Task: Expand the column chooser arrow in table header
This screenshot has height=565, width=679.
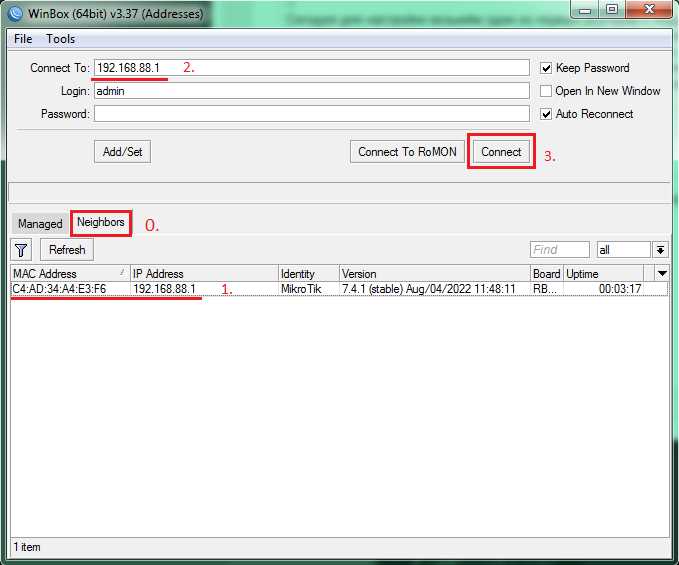Action: (x=662, y=274)
